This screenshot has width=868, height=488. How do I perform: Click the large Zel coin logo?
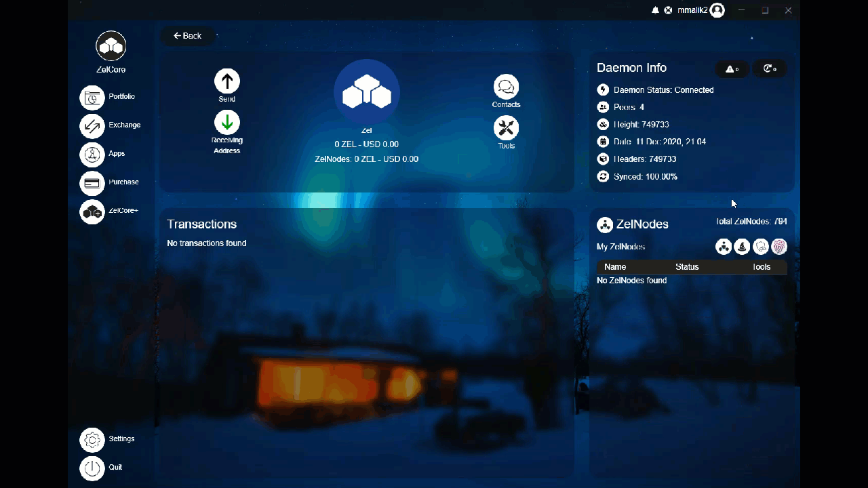click(367, 92)
